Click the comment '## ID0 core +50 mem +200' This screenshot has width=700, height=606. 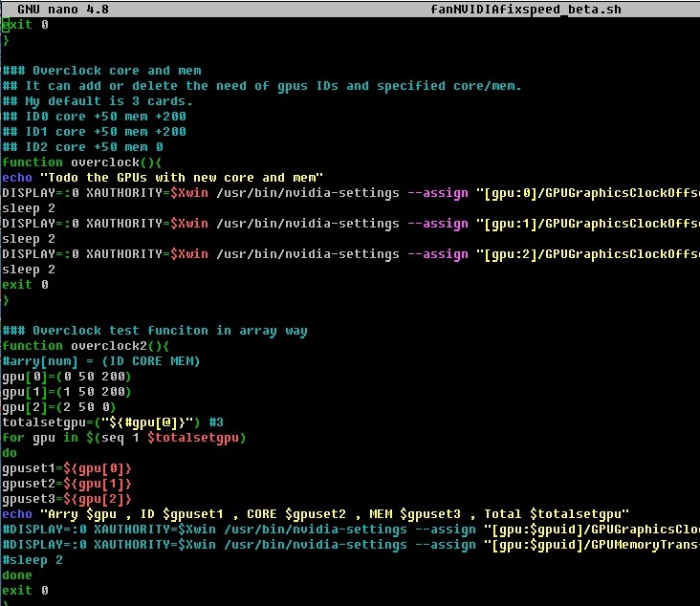pos(95,117)
